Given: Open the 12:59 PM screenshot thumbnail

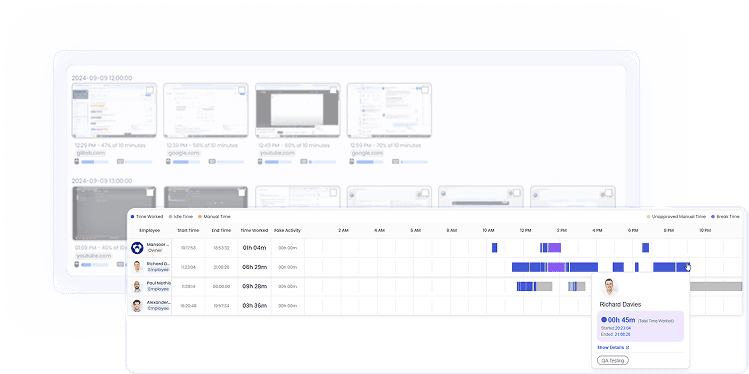Looking at the screenshot, I should coord(389,110).
